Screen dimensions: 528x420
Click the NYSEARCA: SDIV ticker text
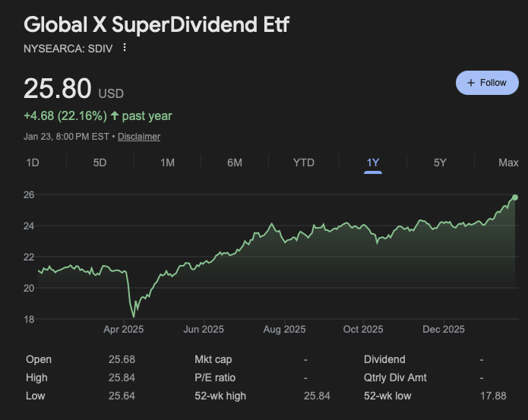pyautogui.click(x=68, y=49)
